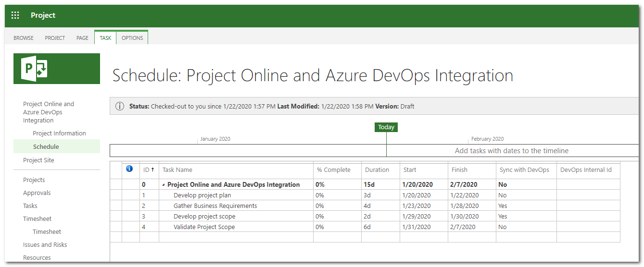The image size is (644, 267).
Task: Open the PAGE ribbon tab
Action: (x=82, y=38)
